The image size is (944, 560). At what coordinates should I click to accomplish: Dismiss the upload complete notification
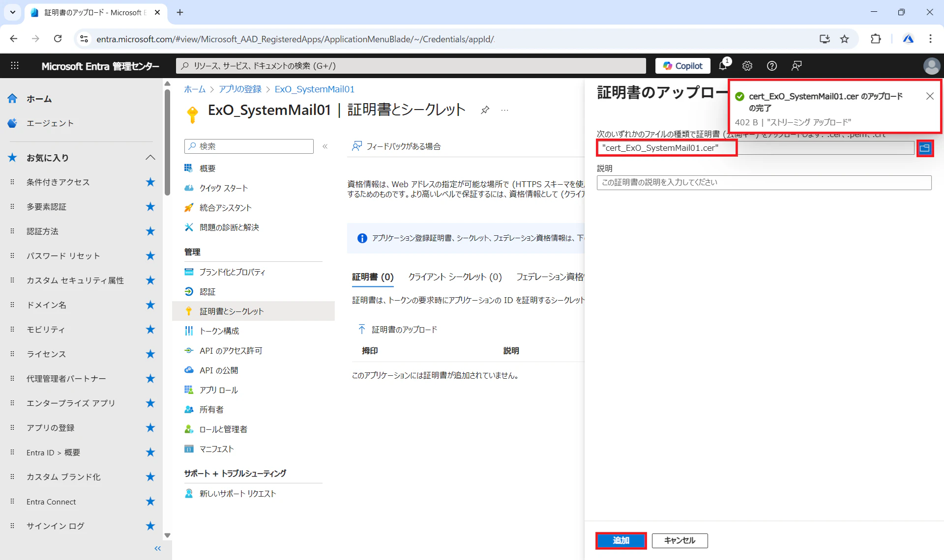[929, 96]
